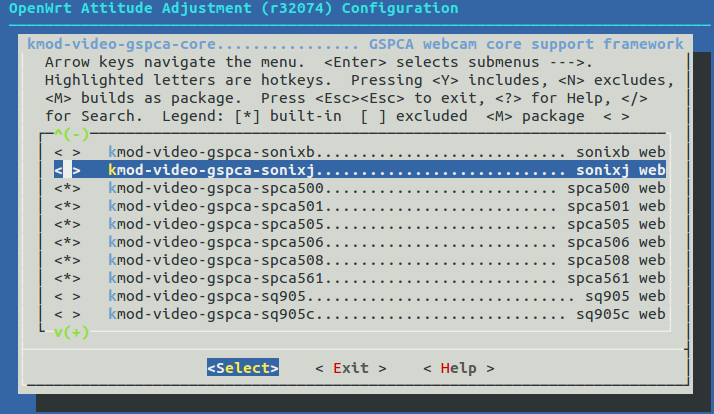The image size is (714, 414).
Task: Toggle the kmod-video-gspca-spca506 built-in marker
Action: tap(67, 242)
